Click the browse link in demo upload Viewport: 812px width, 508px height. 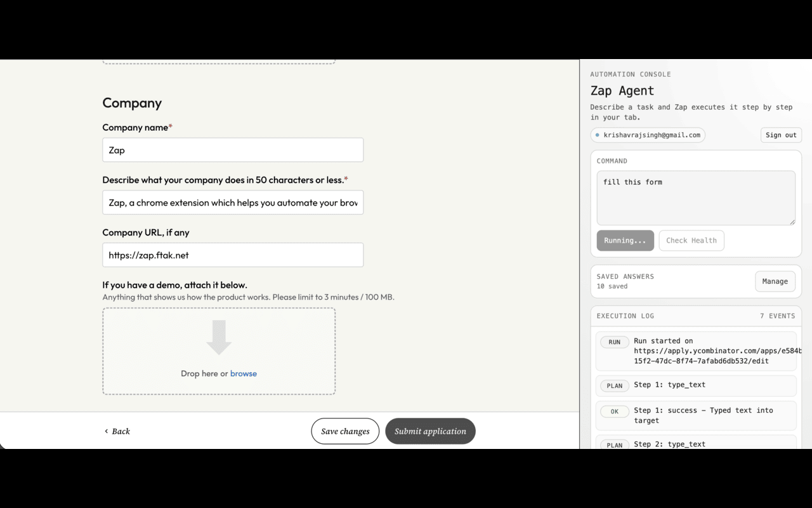(244, 373)
